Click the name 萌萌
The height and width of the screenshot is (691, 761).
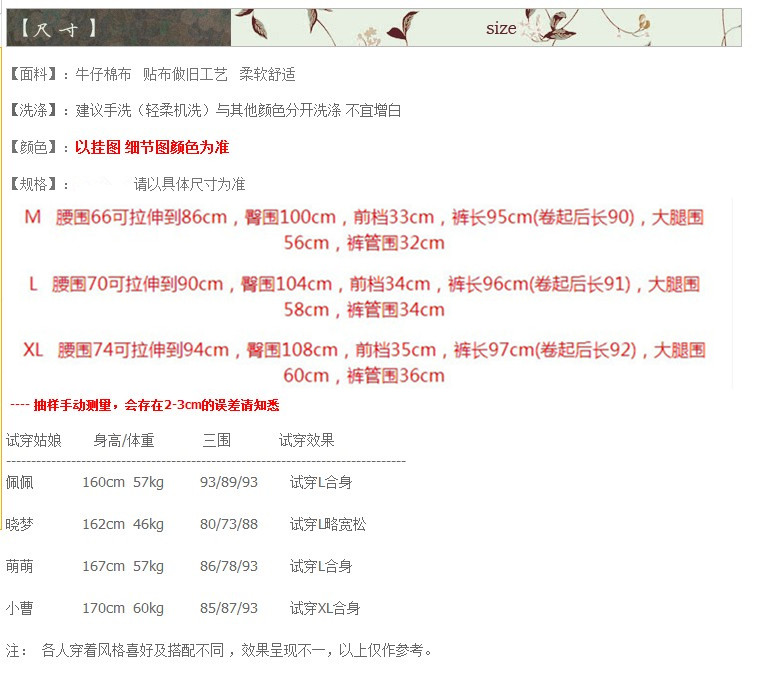click(x=19, y=566)
